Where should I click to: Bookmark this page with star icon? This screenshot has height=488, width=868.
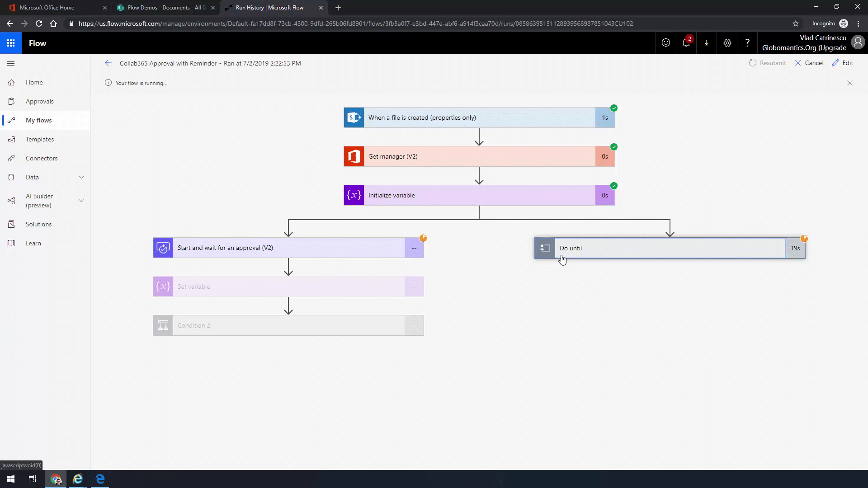(796, 23)
